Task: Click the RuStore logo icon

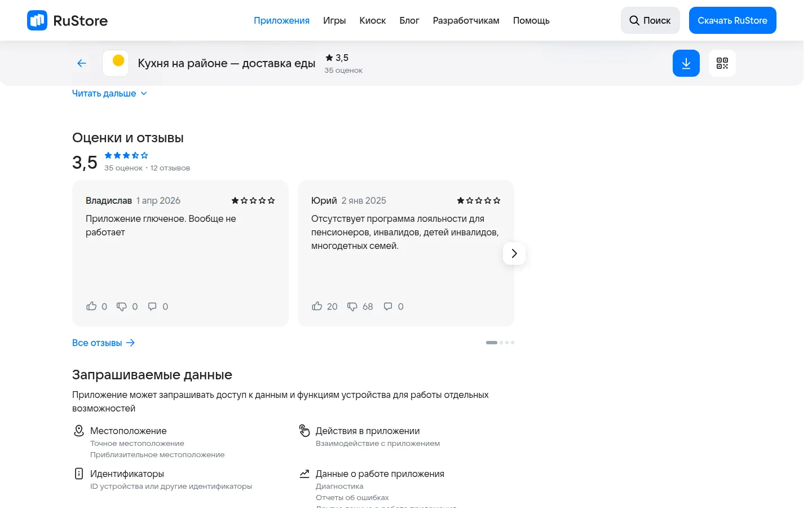Action: click(37, 20)
